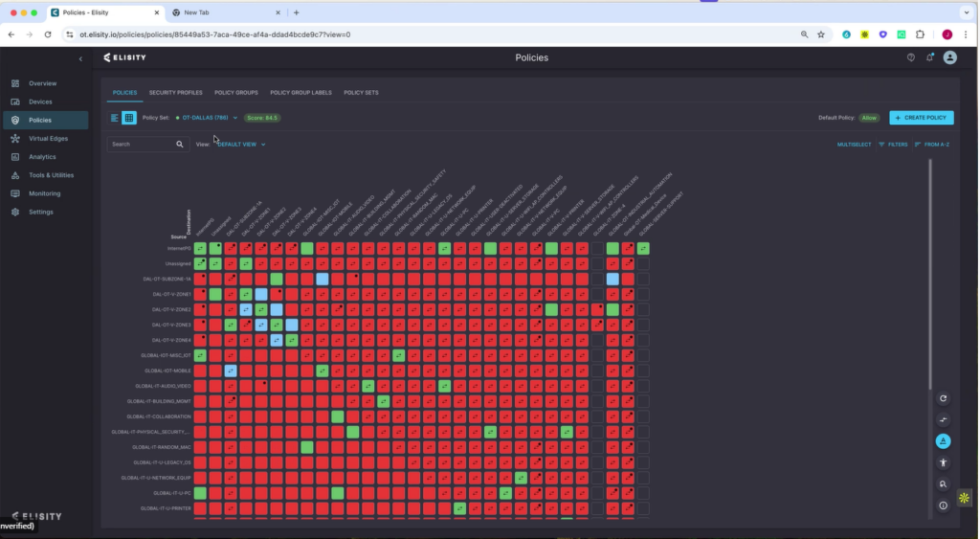This screenshot has height=539, width=980.
Task: Select the blue cell in GLOBAL-IOT-MOBILE row
Action: coord(231,371)
